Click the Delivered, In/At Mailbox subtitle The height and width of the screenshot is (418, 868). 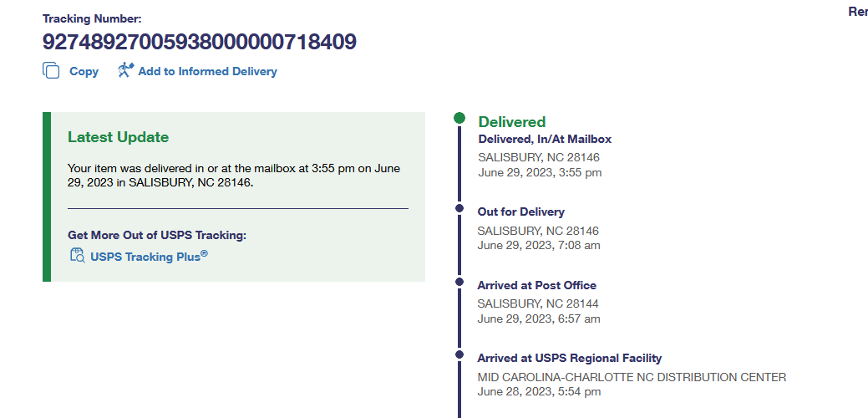(545, 140)
